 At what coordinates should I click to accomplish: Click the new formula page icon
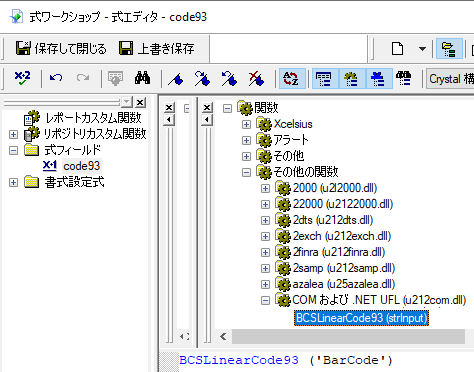[397, 49]
